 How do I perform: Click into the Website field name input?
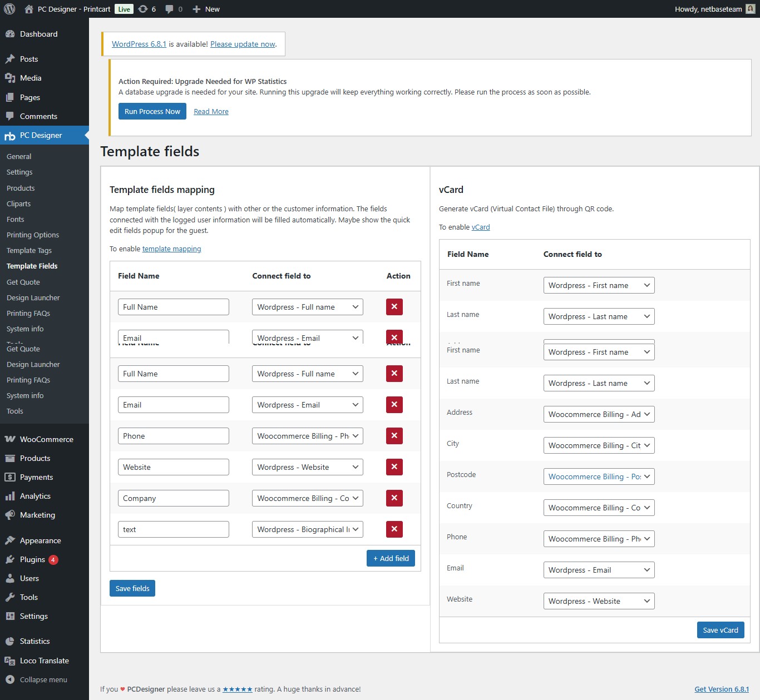click(173, 467)
